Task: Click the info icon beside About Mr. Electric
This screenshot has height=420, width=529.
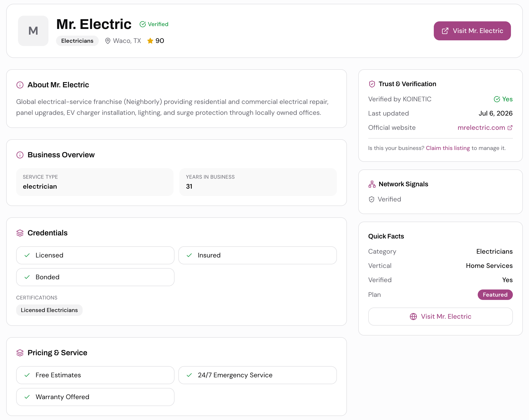Action: pos(20,85)
